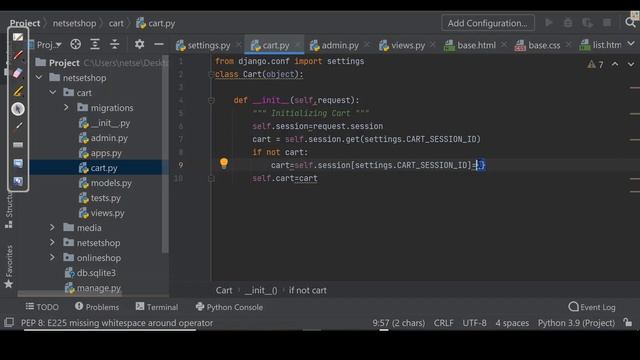
Task: Expand the migrations folder
Action: coord(66,108)
